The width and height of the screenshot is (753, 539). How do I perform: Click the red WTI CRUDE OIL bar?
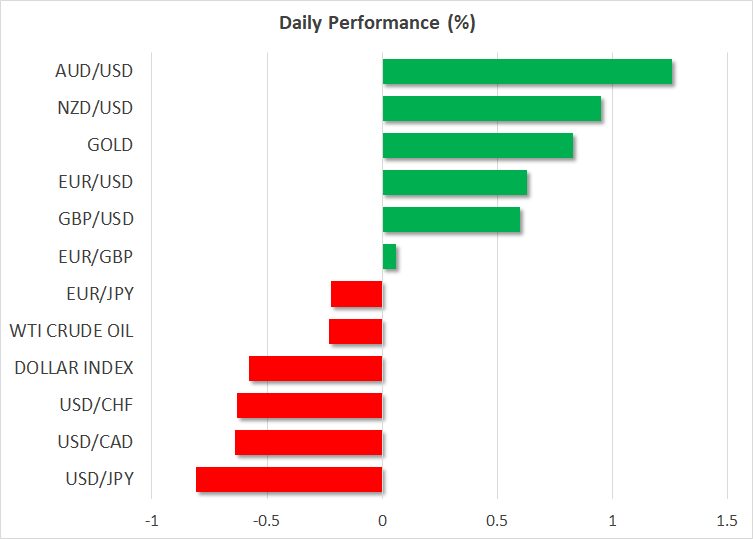tap(356, 331)
